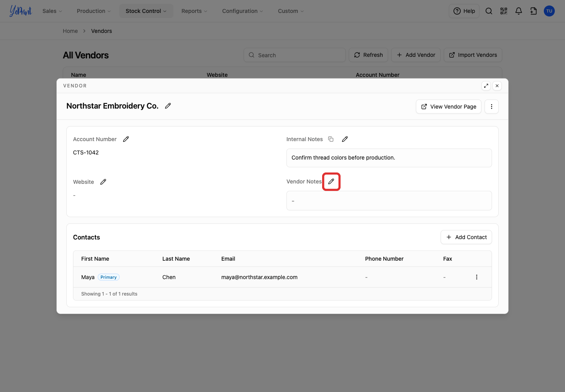Edit the vendor name Northstar Embroidery Co.

click(168, 106)
